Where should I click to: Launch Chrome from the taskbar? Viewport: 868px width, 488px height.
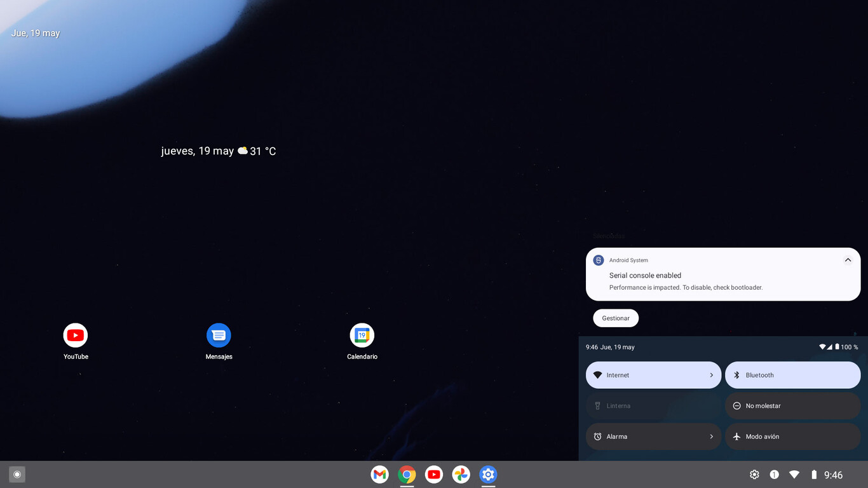click(407, 474)
